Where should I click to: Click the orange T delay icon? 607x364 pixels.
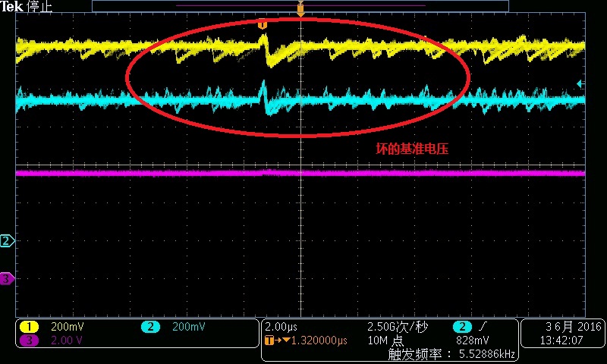269,340
